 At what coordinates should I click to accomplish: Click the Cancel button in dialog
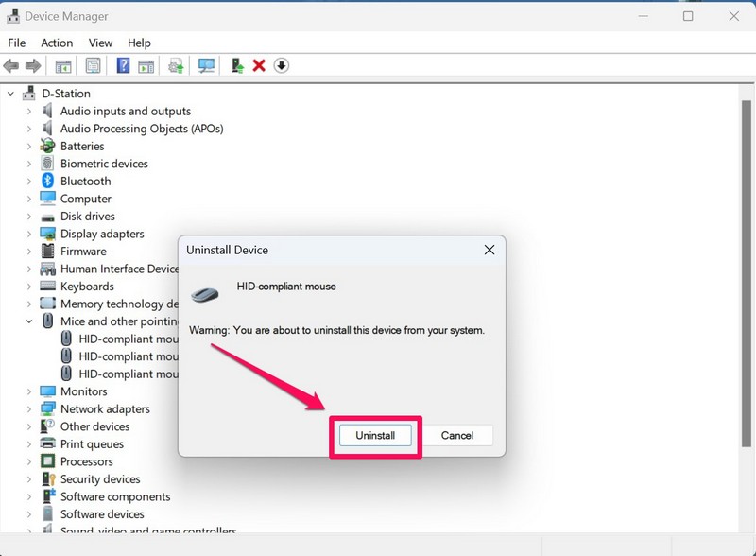(x=457, y=435)
